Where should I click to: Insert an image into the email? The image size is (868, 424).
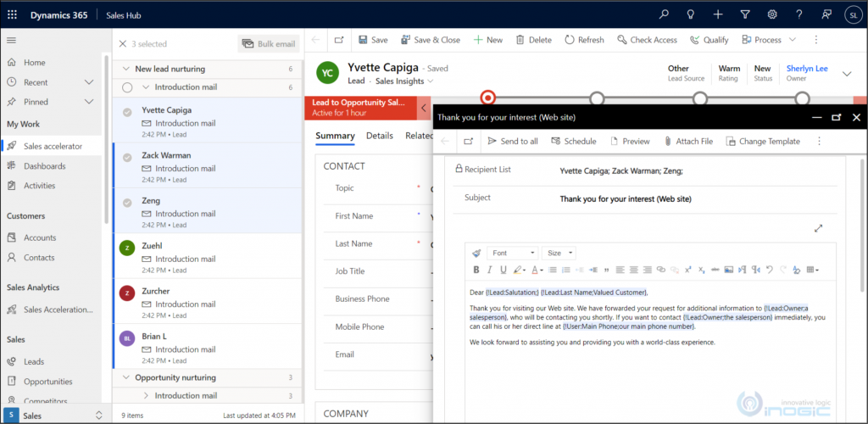pos(728,271)
